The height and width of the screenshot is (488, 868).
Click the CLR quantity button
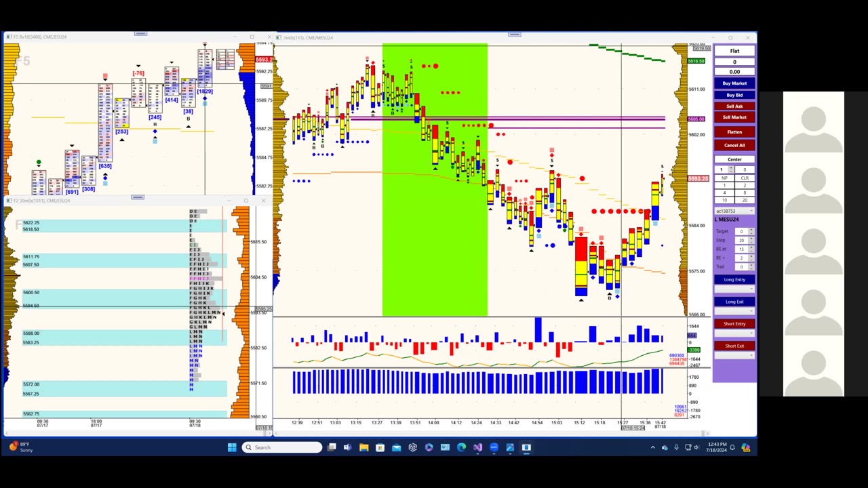(x=745, y=178)
